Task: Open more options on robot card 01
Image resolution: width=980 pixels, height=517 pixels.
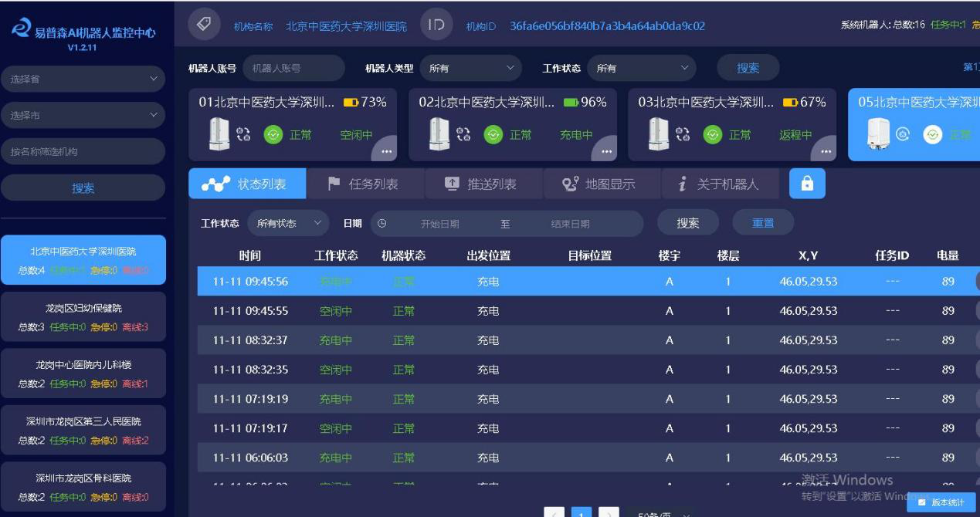Action: 386,150
